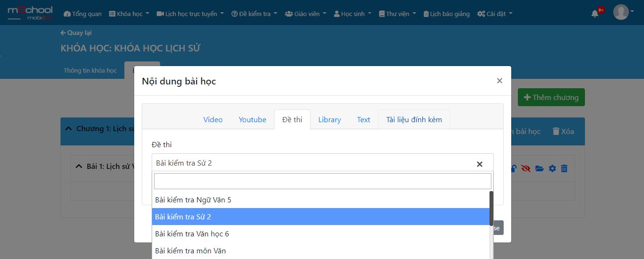Switch to the Video tab
This screenshot has width=644, height=259.
213,119
